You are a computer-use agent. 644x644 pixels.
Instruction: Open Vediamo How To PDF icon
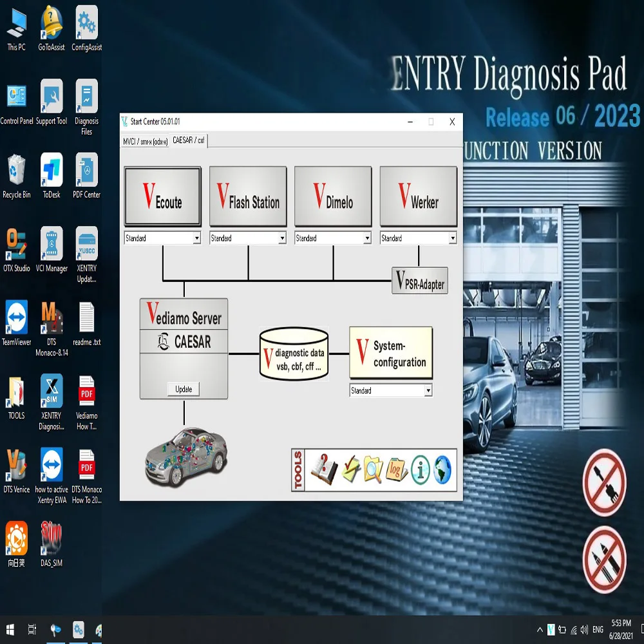point(87,402)
